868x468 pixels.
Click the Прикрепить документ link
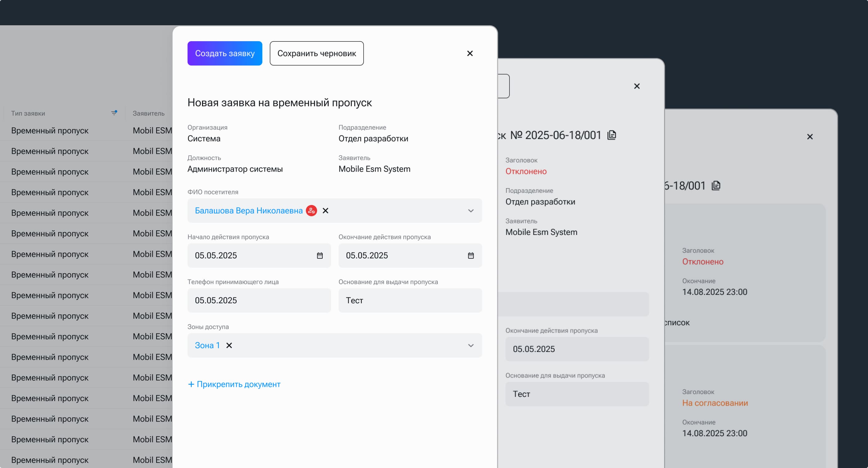coord(234,384)
